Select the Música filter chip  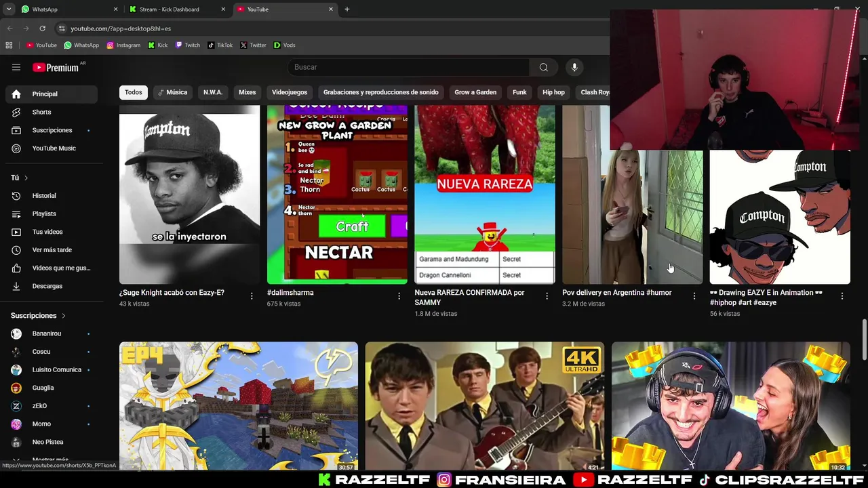click(172, 92)
